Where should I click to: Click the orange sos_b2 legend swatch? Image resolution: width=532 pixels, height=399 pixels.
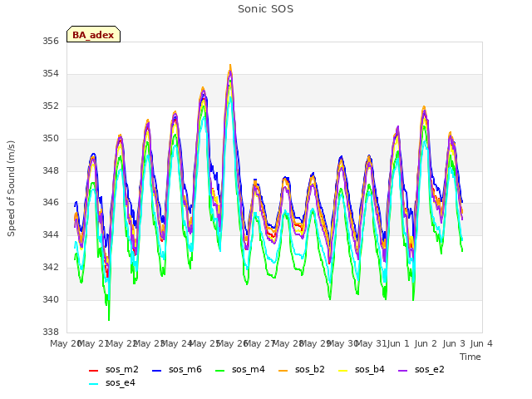[x=283, y=371]
